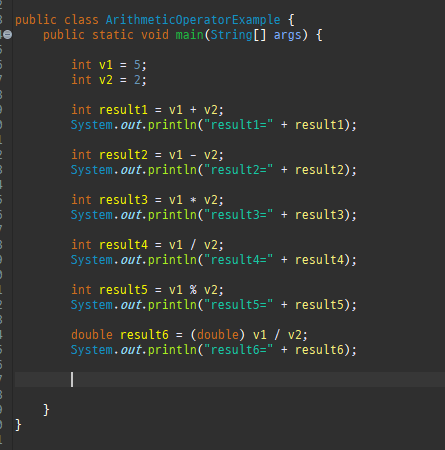Click the println "result4=" statement
The height and width of the screenshot is (450, 445).
pyautogui.click(x=214, y=260)
